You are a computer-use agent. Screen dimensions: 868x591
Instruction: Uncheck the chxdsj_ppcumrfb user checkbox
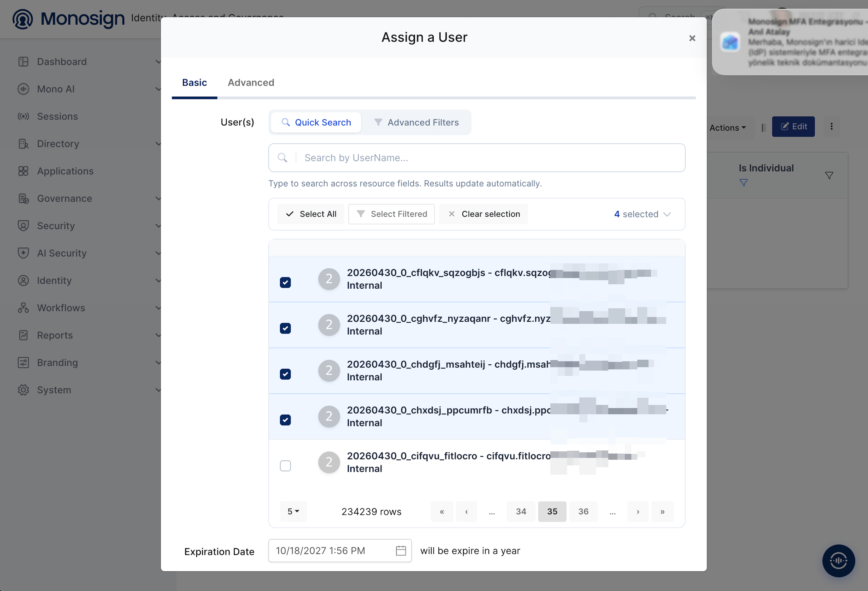pyautogui.click(x=285, y=420)
